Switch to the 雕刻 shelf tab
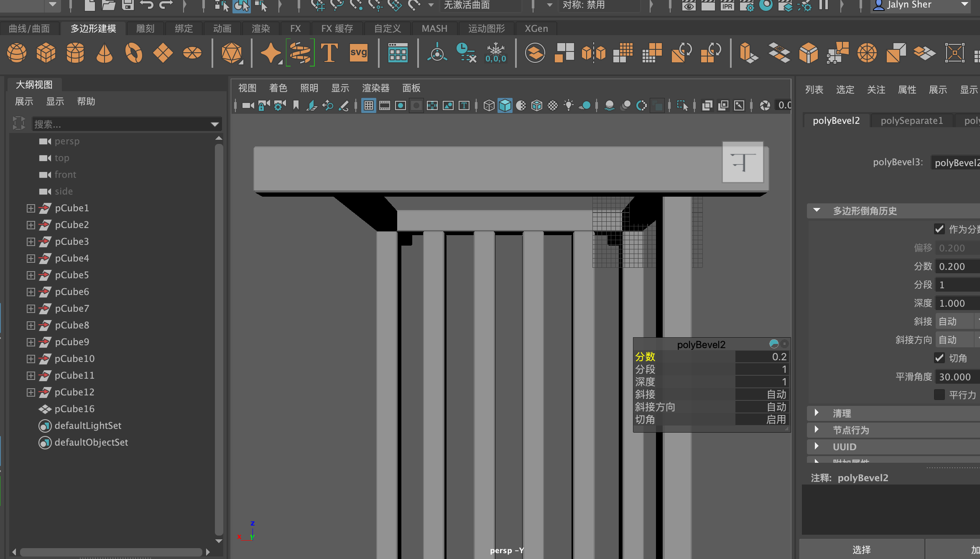 coord(145,28)
